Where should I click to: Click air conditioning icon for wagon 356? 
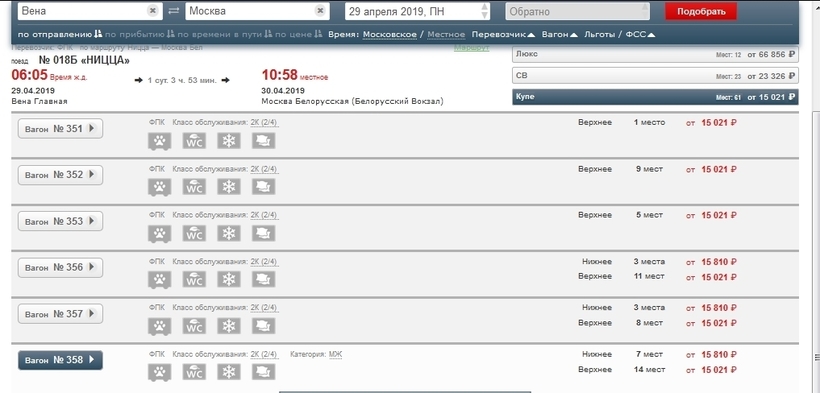point(229,279)
